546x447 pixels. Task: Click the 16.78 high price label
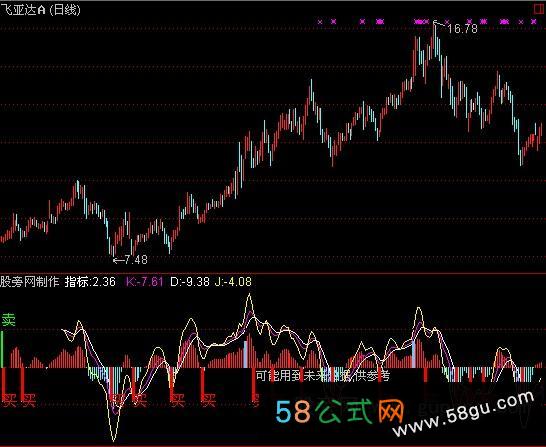pos(462,29)
